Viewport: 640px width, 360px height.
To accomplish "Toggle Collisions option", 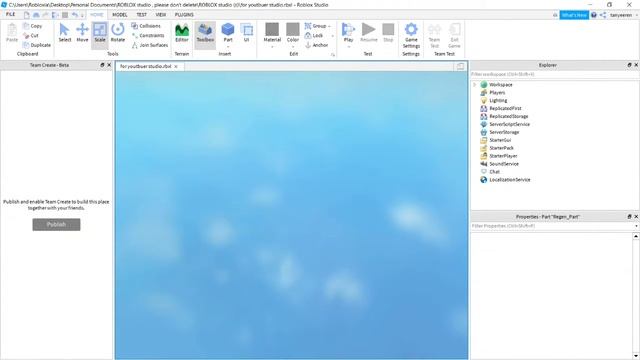I will click(146, 26).
